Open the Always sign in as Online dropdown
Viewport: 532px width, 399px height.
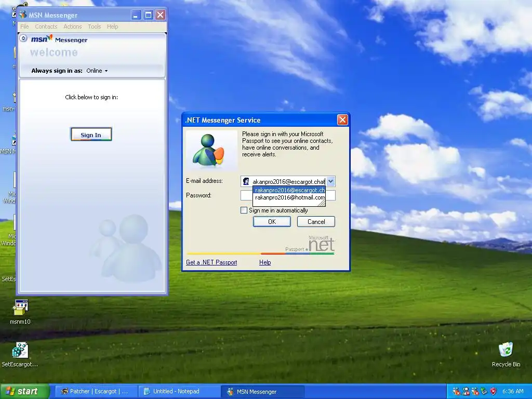click(97, 71)
